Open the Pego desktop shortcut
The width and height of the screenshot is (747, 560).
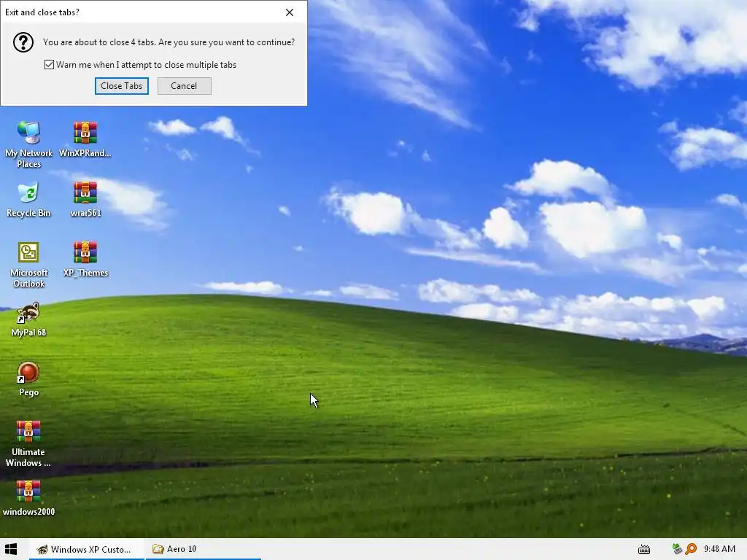pyautogui.click(x=28, y=378)
